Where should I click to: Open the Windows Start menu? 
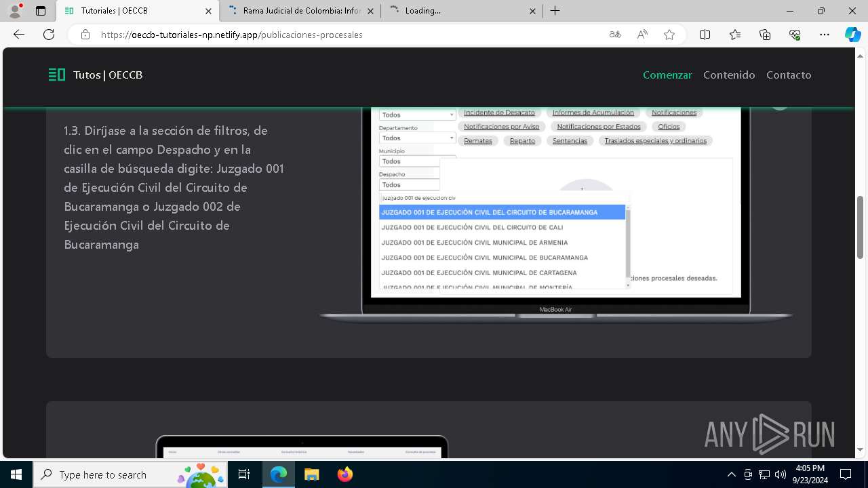point(16,474)
